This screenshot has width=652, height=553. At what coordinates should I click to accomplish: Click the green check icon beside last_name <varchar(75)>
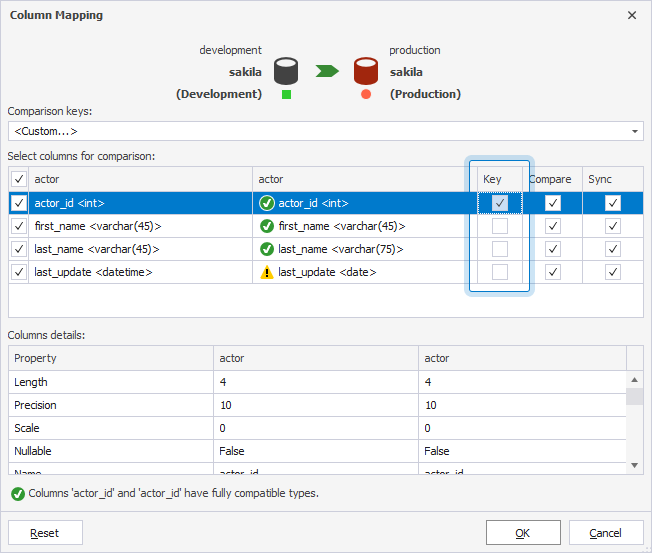click(267, 249)
